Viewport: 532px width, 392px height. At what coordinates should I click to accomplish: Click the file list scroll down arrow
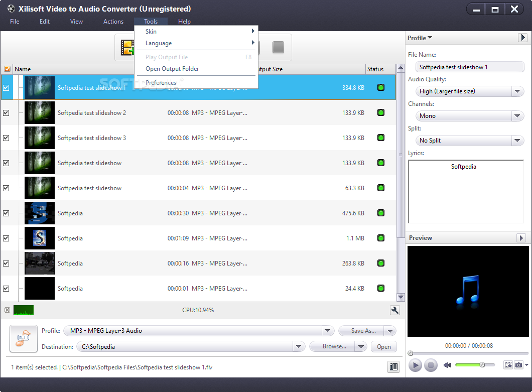pos(401,297)
